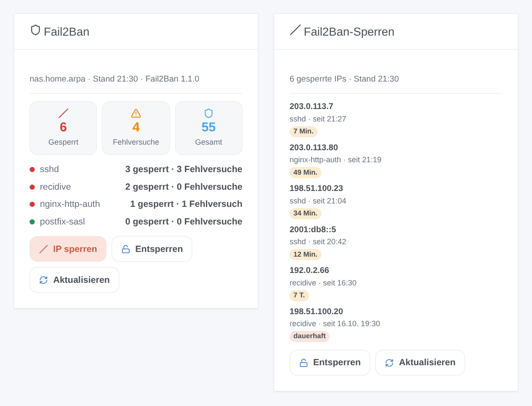Open the Gesperrt stat tile
Image resolution: width=532 pixels, height=406 pixels.
pyautogui.click(x=63, y=128)
